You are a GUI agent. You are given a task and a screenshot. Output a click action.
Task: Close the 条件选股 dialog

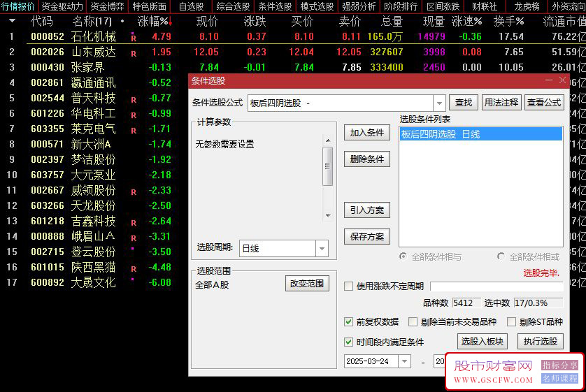(562, 80)
